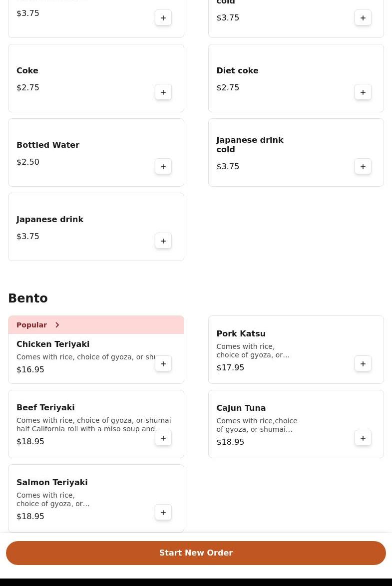Expand the Popular chevron arrow
This screenshot has width=392, height=586.
(57, 325)
